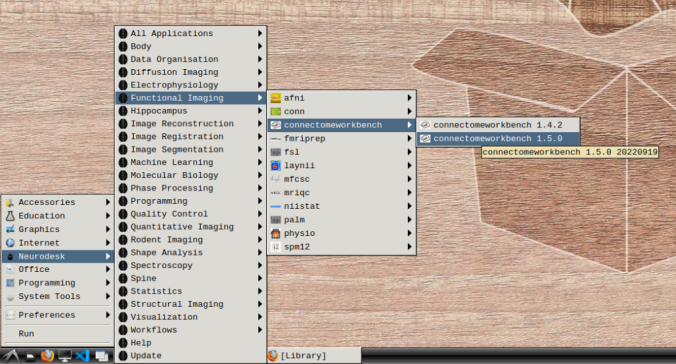Click the fsl application icon
The height and width of the screenshot is (364, 676).
pyautogui.click(x=275, y=152)
